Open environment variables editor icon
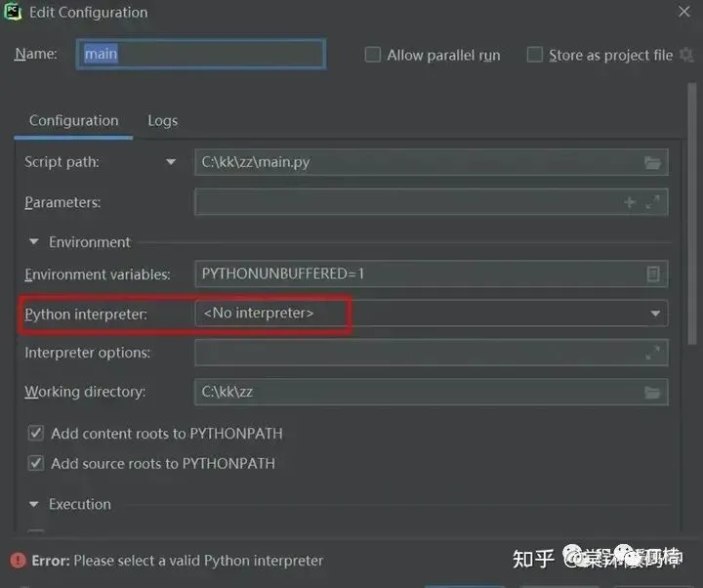 click(x=653, y=274)
